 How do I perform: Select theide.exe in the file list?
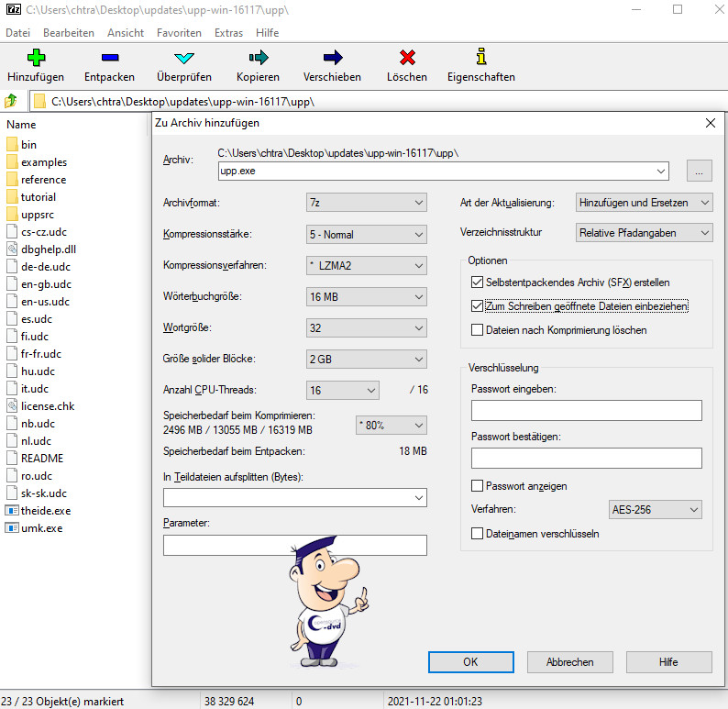(46, 511)
